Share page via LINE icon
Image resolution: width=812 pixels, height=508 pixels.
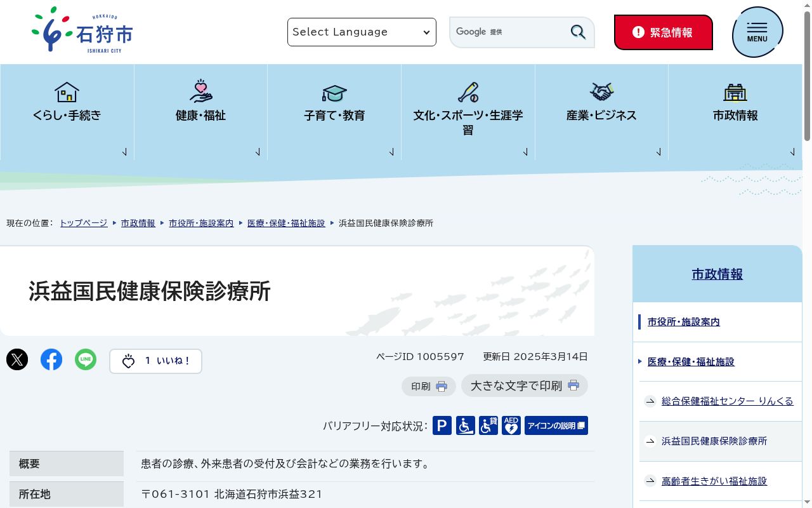86,360
